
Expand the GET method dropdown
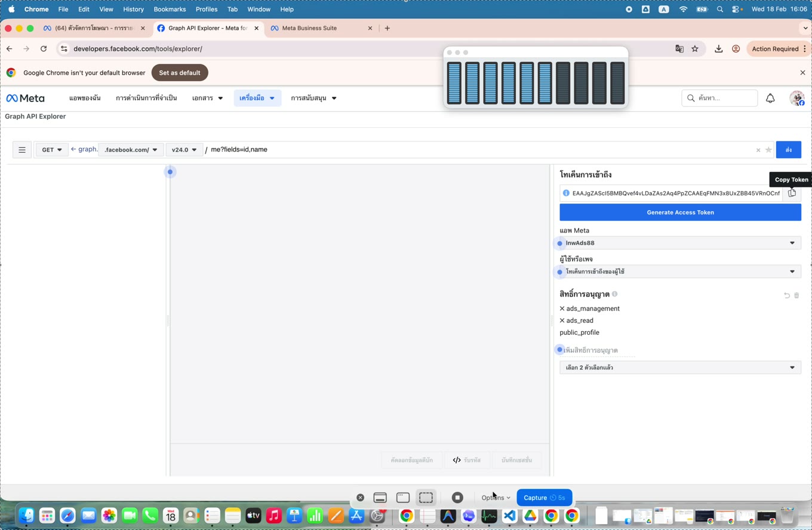coord(52,150)
